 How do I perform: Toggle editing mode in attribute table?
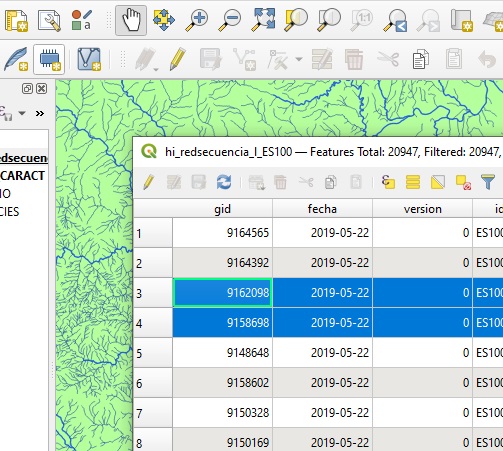click(149, 183)
